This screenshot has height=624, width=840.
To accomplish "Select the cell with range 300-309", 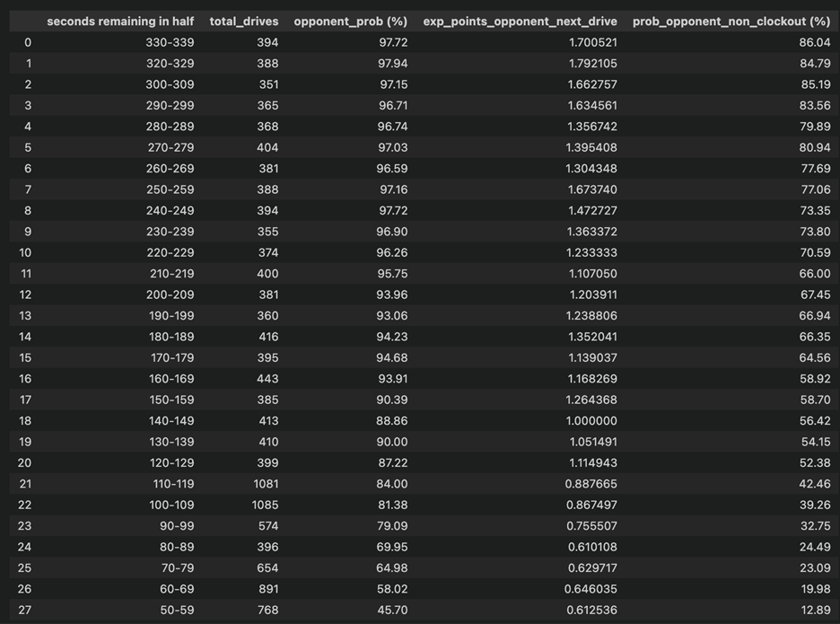I will click(x=170, y=84).
